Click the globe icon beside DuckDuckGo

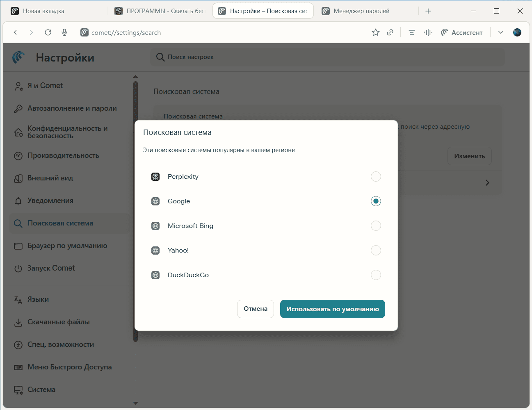coord(155,275)
